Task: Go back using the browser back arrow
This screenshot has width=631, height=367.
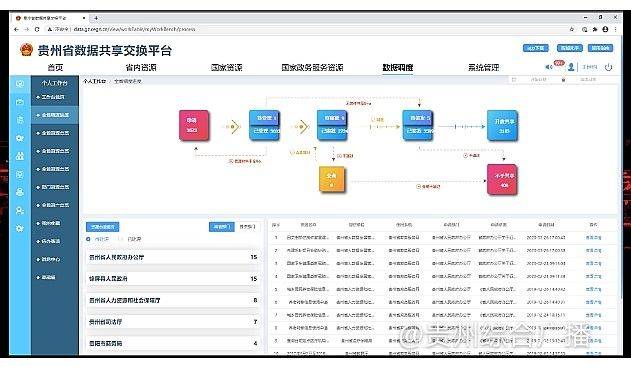Action: [x=16, y=29]
